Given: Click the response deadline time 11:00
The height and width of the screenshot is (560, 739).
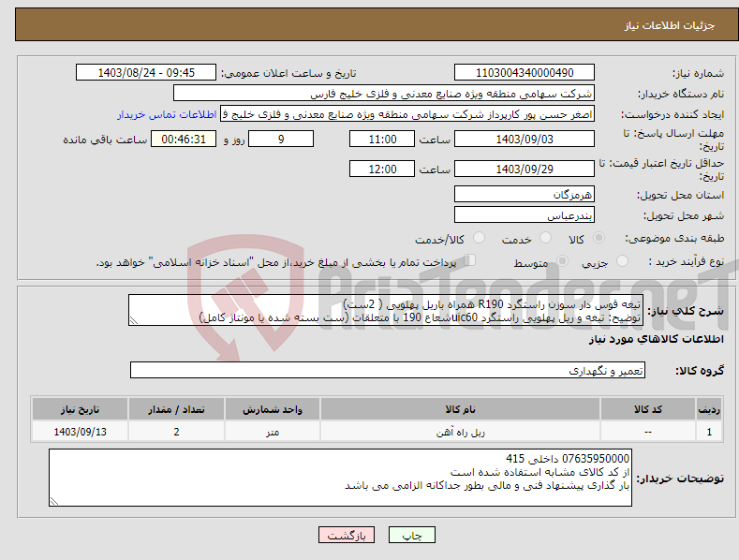Looking at the screenshot, I should click(x=382, y=139).
